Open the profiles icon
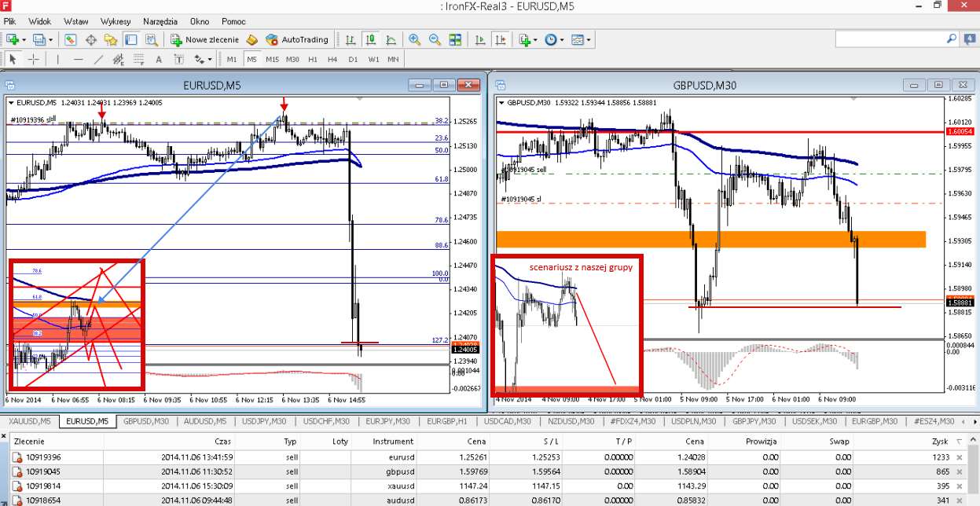 tap(39, 39)
